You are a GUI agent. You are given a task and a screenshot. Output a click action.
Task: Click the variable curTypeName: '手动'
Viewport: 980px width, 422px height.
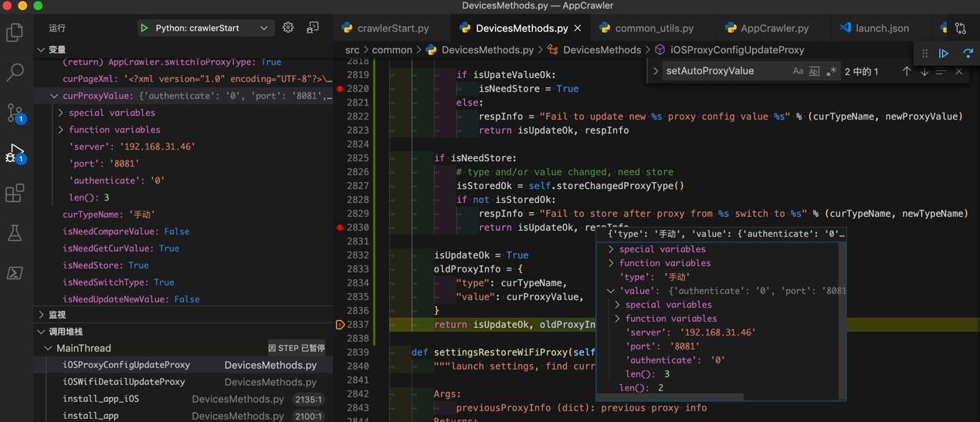click(109, 214)
